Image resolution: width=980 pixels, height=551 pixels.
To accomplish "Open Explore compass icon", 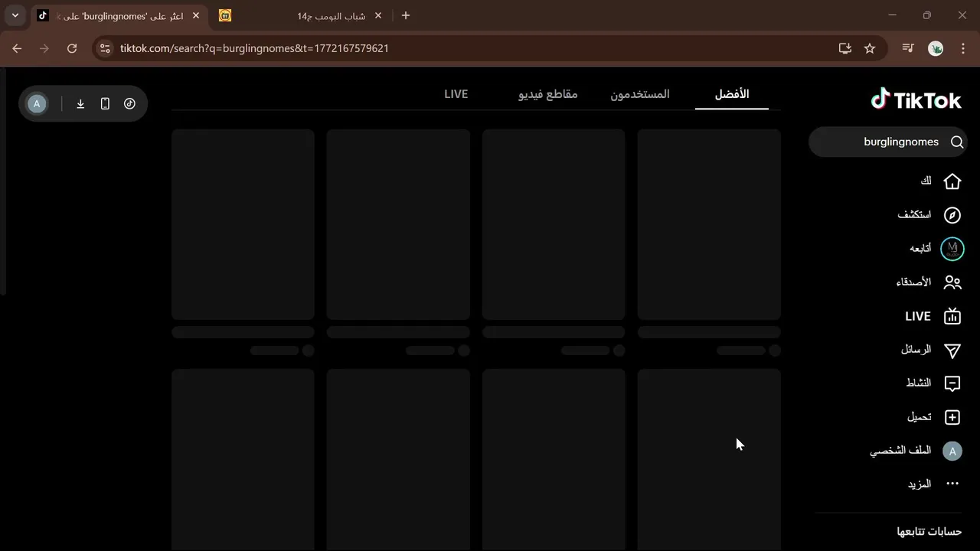I will (952, 215).
